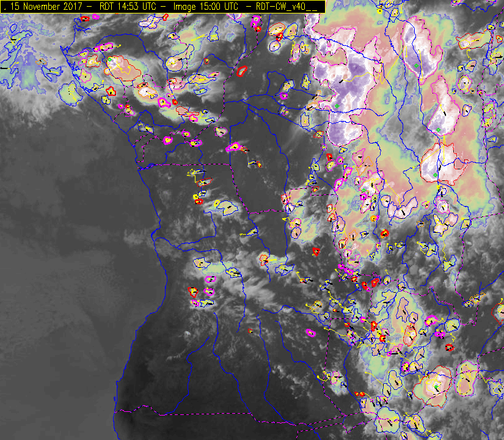This screenshot has height=440, width=504.
Task: Click the green diamond in the largest purple cell
Action: click(x=337, y=107)
